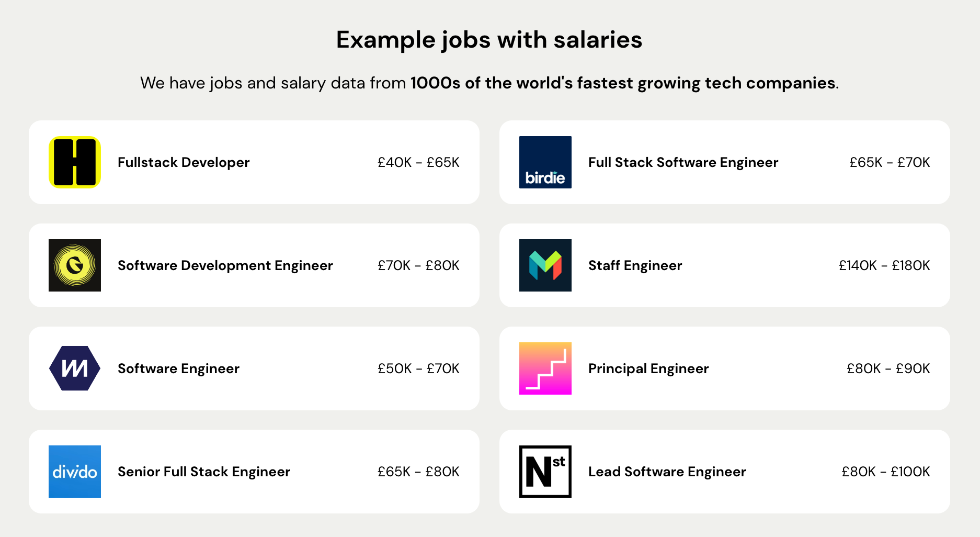This screenshot has width=980, height=537.
Task: Click the yellow H company logo
Action: pyautogui.click(x=75, y=162)
